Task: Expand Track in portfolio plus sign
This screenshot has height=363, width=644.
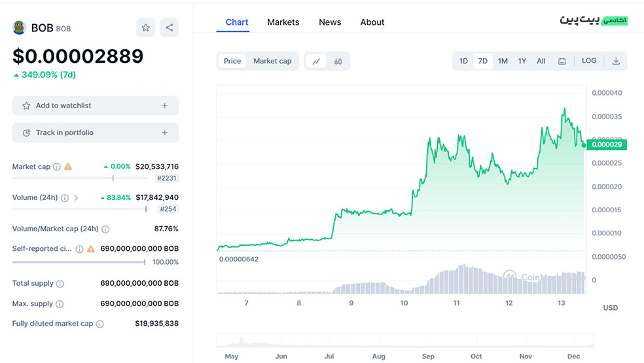Action: coord(165,132)
